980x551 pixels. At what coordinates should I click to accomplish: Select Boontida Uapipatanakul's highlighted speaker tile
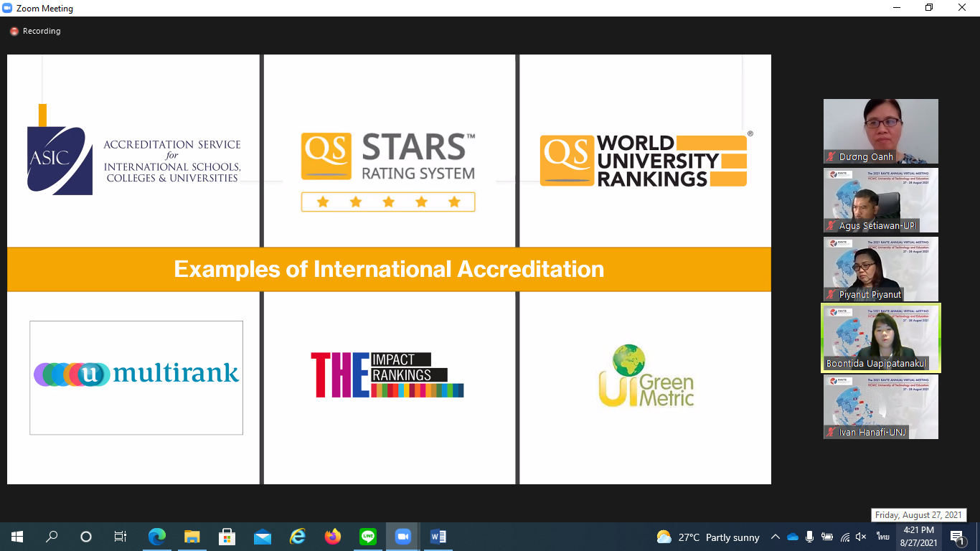point(881,338)
